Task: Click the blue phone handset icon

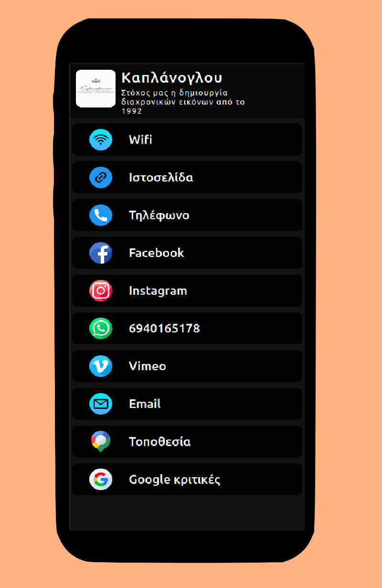Action: click(x=101, y=215)
